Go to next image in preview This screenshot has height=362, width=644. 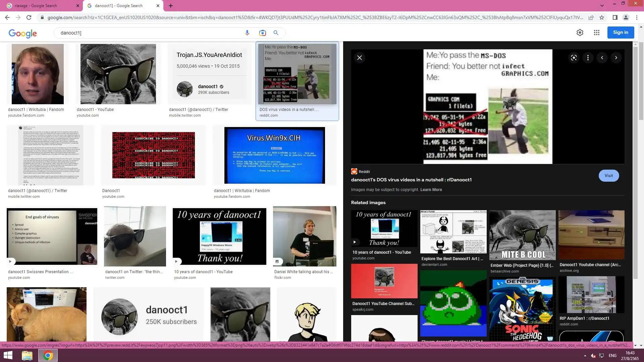[616, 58]
